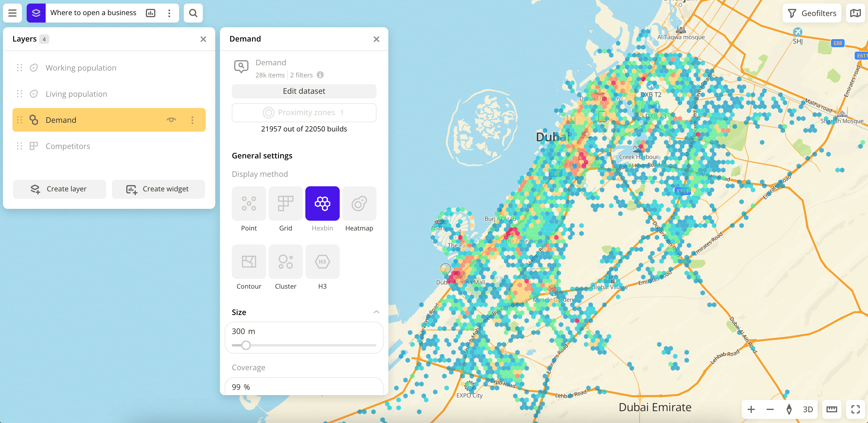Viewport: 868px width, 423px height.
Task: Toggle visibility of Demand layer
Action: pos(172,120)
